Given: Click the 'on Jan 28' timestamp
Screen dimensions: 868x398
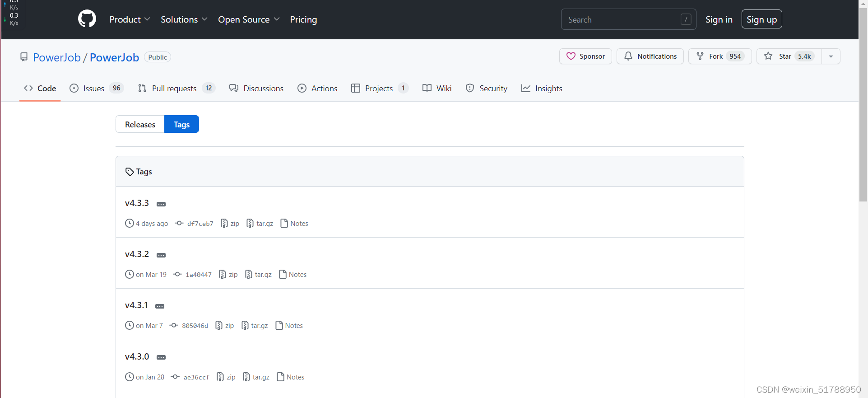Looking at the screenshot, I should pyautogui.click(x=150, y=377).
